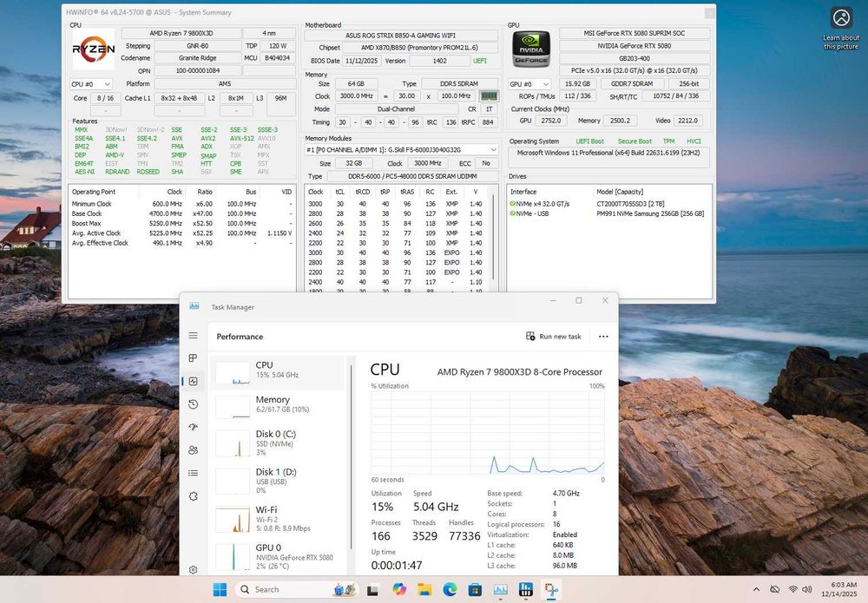Screen dimensions: 868x603
Task: Click the 'Minimum Clock' operating point row
Action: pos(181,204)
